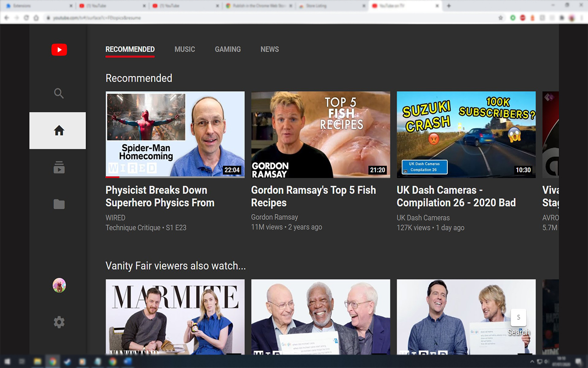Click the YouTube logo
Image resolution: width=588 pixels, height=368 pixels.
[x=59, y=50]
